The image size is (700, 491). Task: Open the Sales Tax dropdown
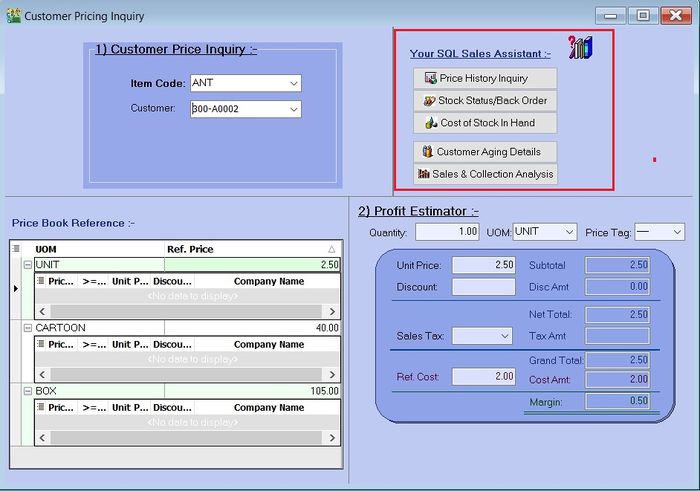[504, 337]
